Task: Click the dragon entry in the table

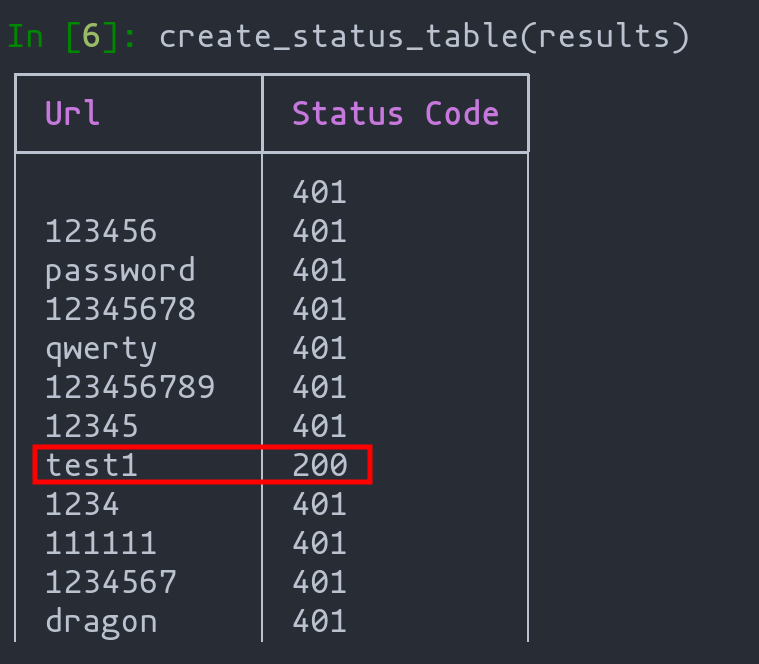Action: click(x=101, y=621)
